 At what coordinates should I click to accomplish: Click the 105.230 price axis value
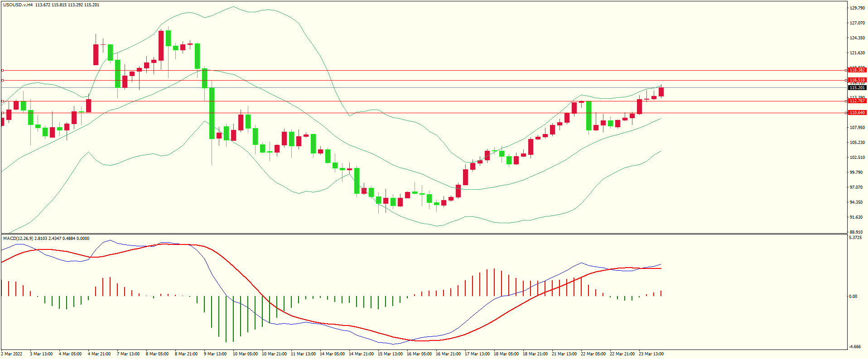click(858, 143)
